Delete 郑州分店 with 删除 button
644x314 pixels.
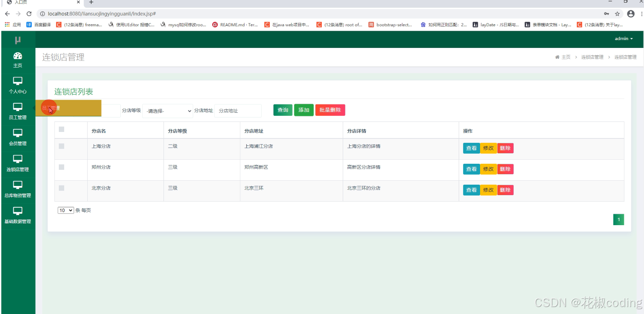(505, 169)
